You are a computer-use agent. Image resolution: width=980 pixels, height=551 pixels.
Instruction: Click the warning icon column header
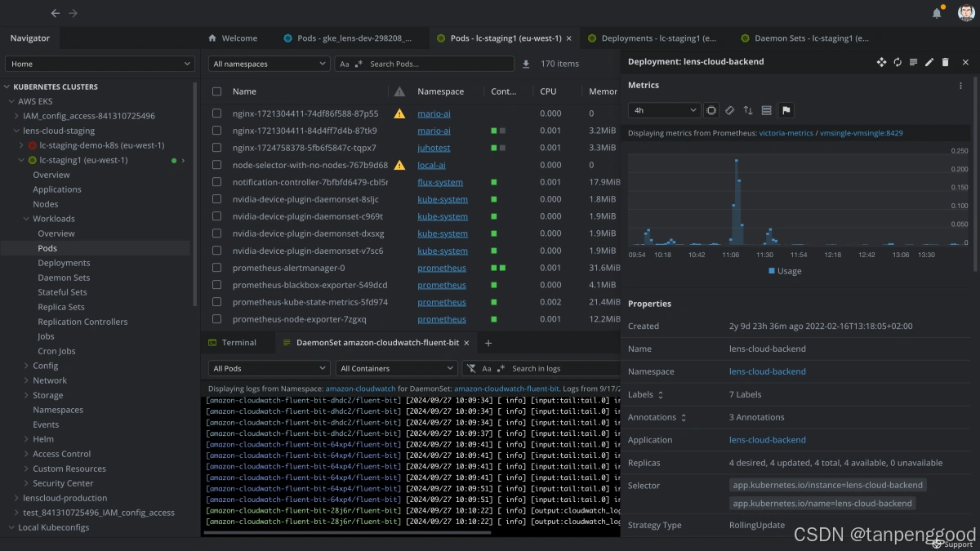[x=399, y=91]
